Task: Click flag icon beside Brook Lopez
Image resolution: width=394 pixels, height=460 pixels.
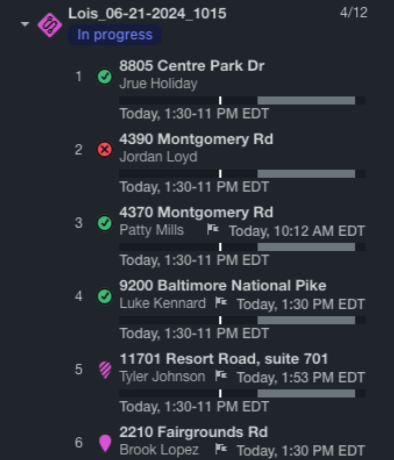Action: tap(221, 449)
